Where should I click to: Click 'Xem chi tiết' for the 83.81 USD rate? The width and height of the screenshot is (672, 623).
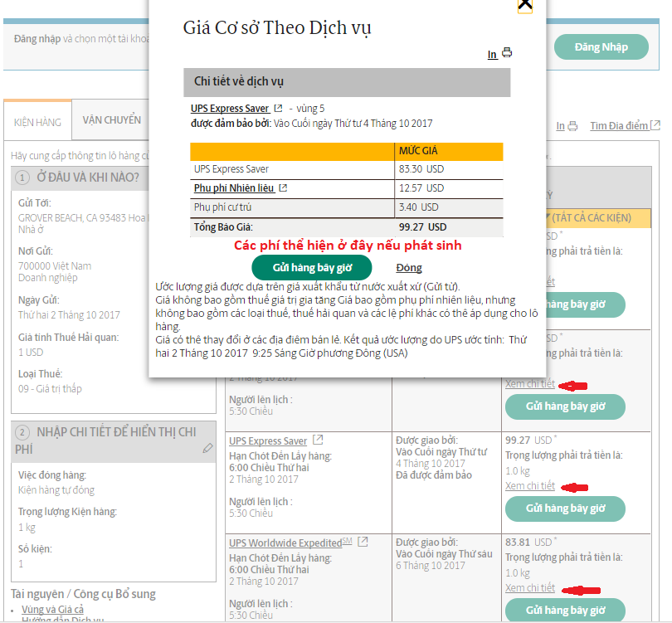click(529, 588)
